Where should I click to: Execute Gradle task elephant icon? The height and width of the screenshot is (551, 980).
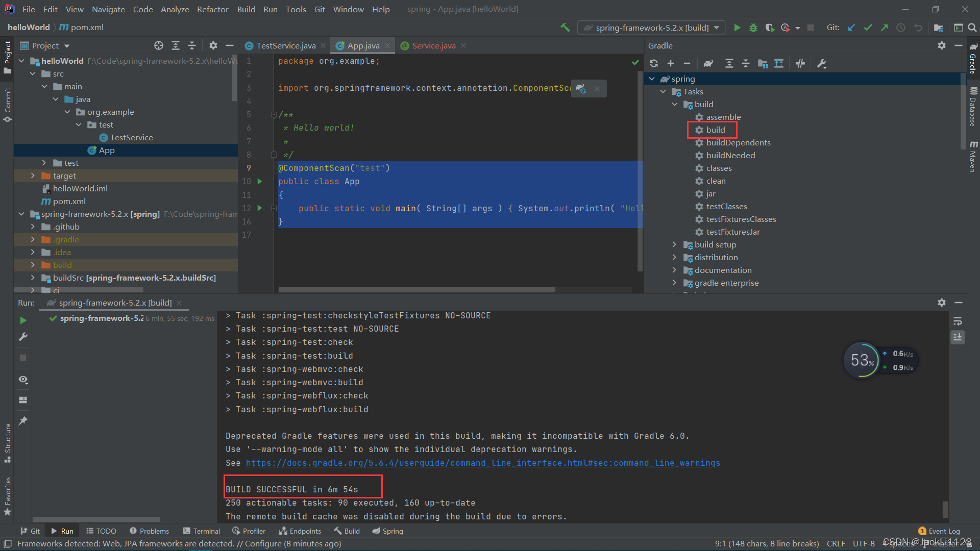(708, 63)
